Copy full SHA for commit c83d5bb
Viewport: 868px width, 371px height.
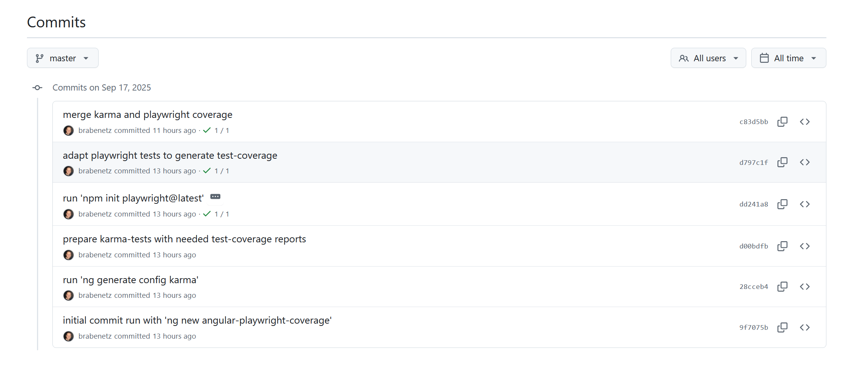coord(782,122)
